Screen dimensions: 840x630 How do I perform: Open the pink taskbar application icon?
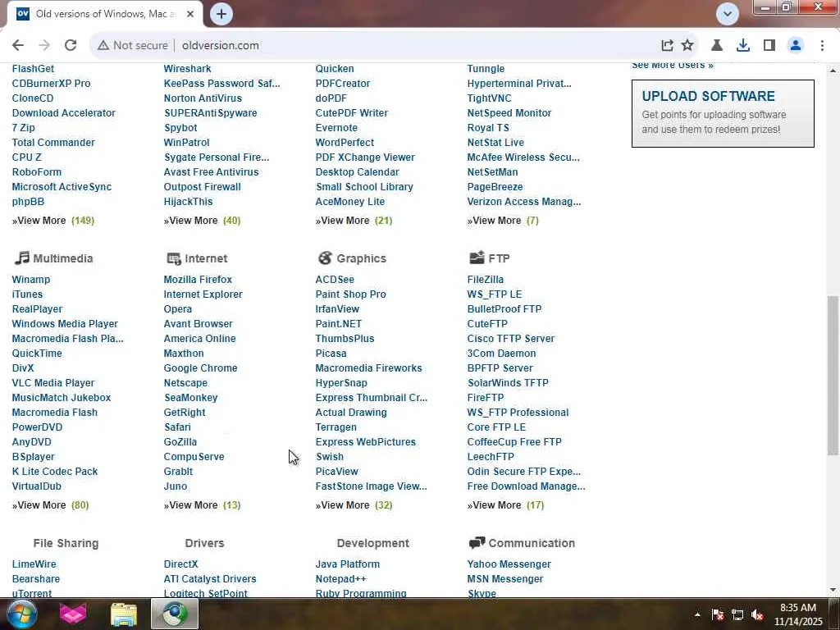coord(73,614)
